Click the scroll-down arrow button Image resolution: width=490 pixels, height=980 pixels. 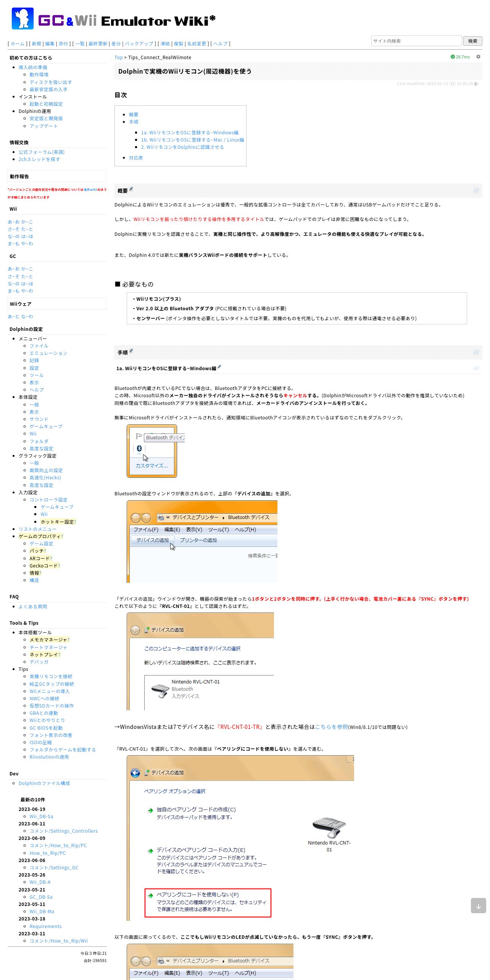pos(479,906)
